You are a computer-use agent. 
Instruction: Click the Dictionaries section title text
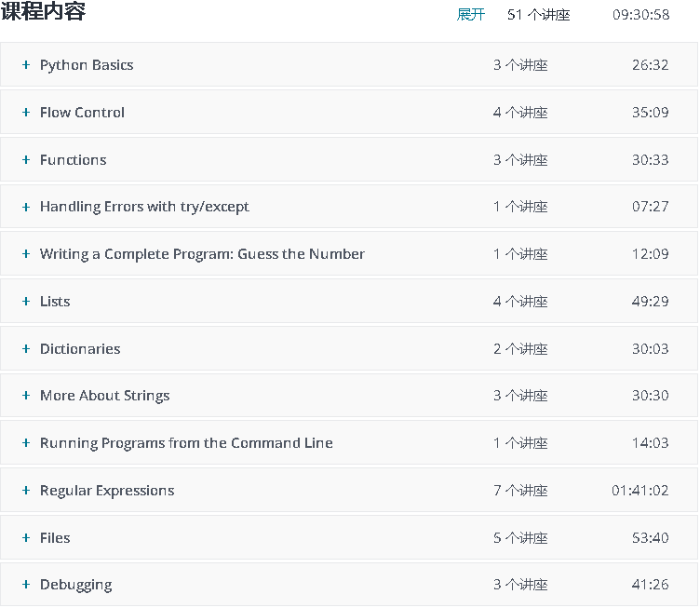tap(80, 349)
